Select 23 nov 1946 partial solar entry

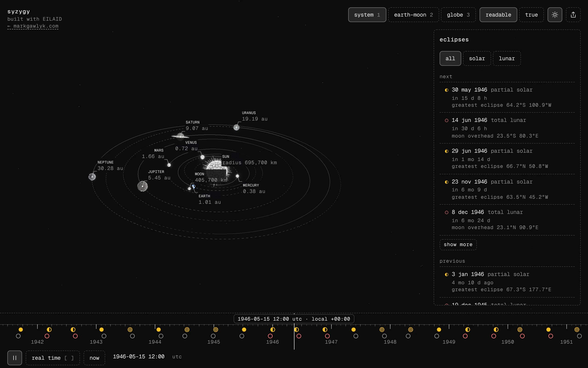[x=507, y=189]
